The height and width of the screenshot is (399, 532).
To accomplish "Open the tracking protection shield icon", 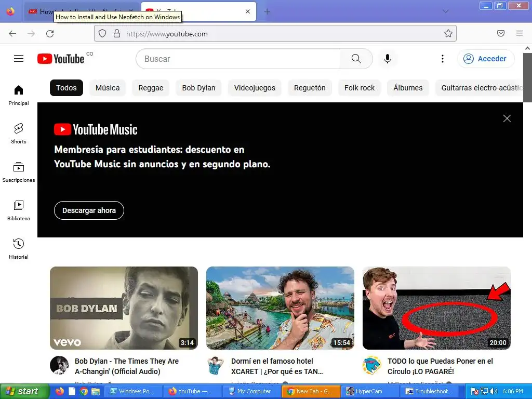I will [102, 34].
